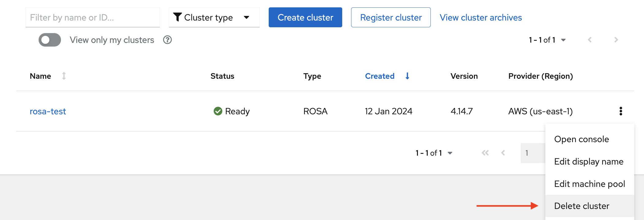The image size is (644, 220).
Task: Click the Create cluster button
Action: 305,17
